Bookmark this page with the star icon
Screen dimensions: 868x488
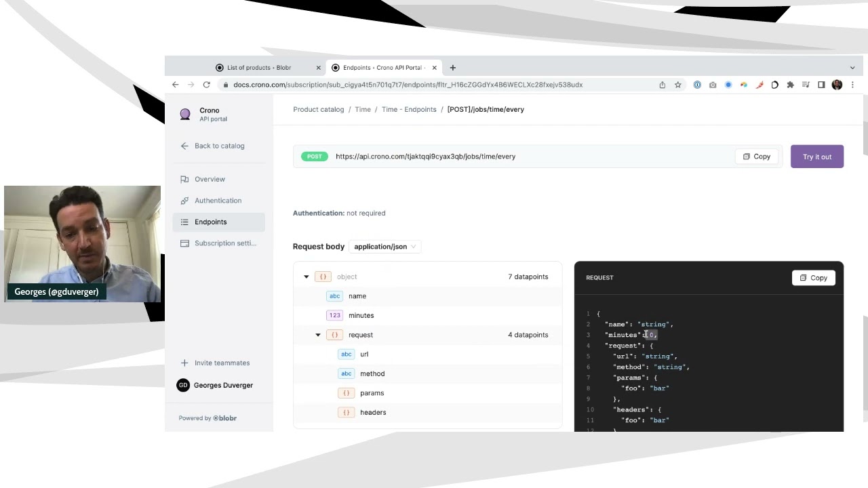(677, 85)
